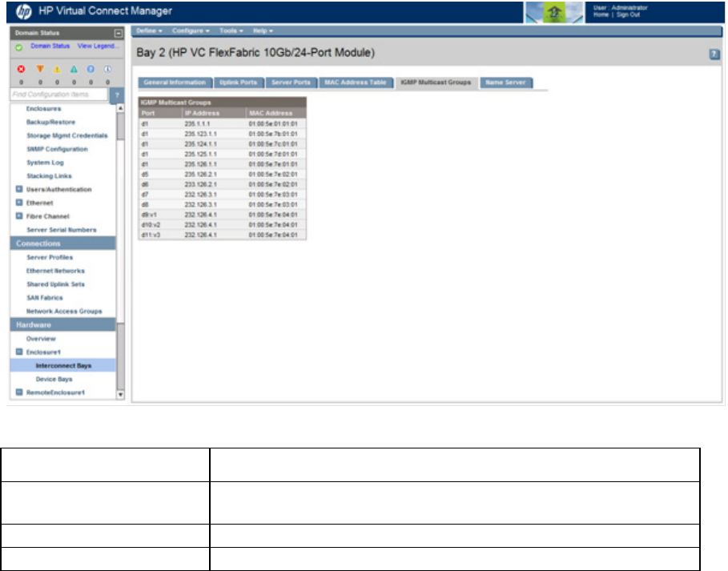The width and height of the screenshot is (728, 571).
Task: Open Storage Mgmt Credentials item
Action: 66,135
